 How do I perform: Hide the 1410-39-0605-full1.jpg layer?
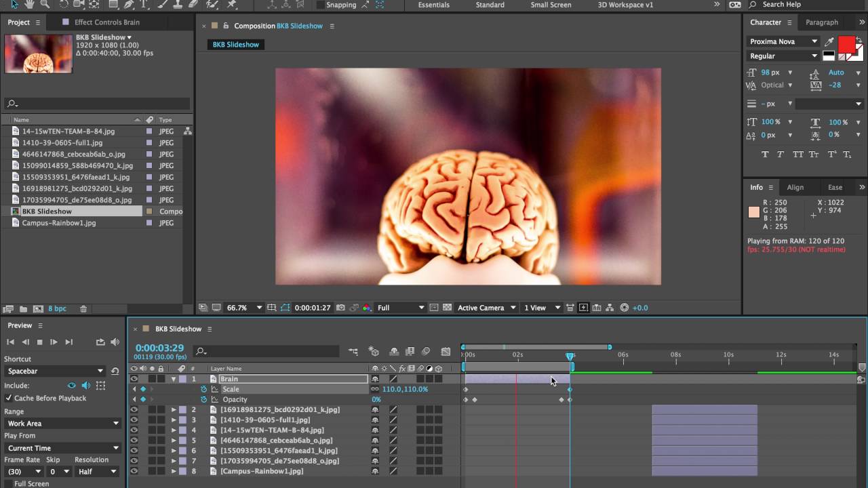click(134, 420)
